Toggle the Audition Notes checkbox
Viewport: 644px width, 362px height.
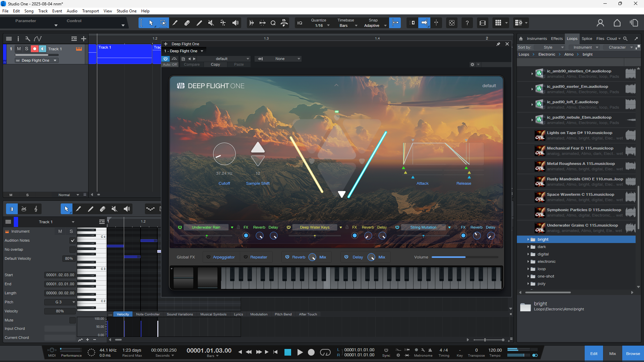click(x=72, y=240)
